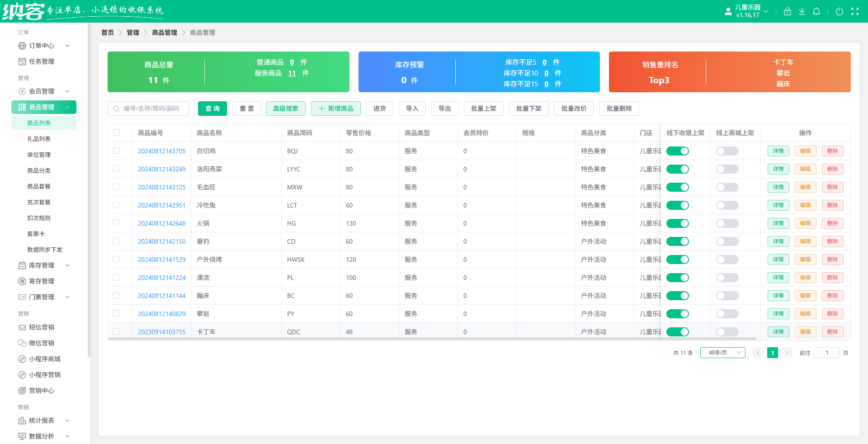This screenshot has height=444, width=868.
Task: Toggle fullscreen with the expand icon
Action: pos(854,12)
